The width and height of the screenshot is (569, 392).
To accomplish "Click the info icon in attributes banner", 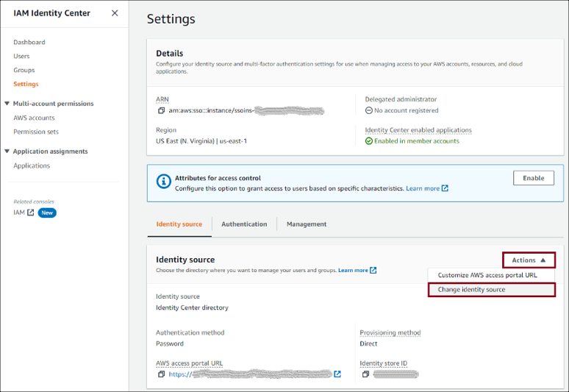I will coord(162,182).
